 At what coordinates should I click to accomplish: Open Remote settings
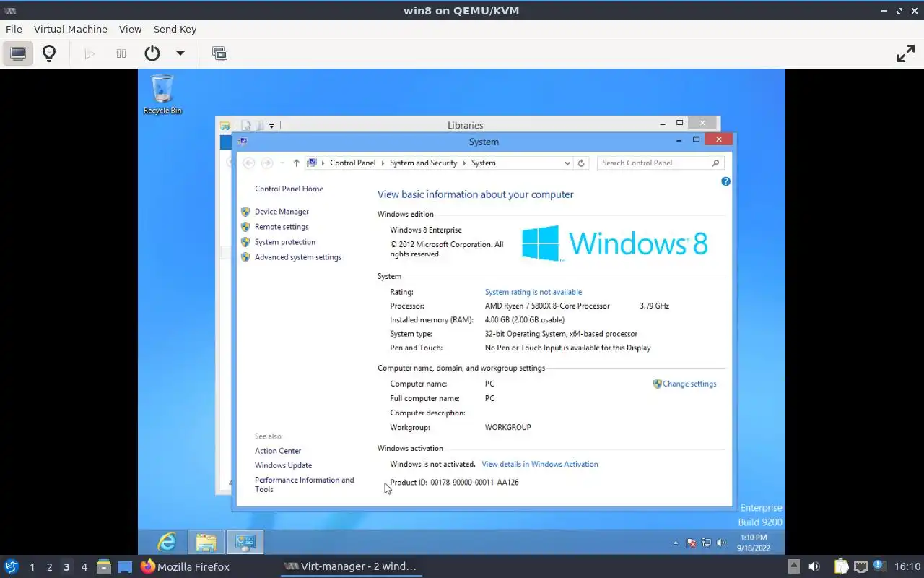coord(282,227)
